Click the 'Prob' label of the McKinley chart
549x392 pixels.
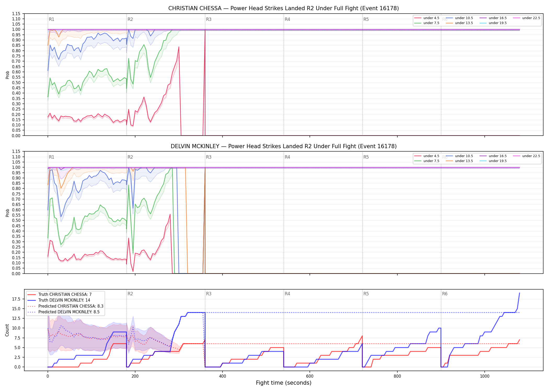coord(7,213)
